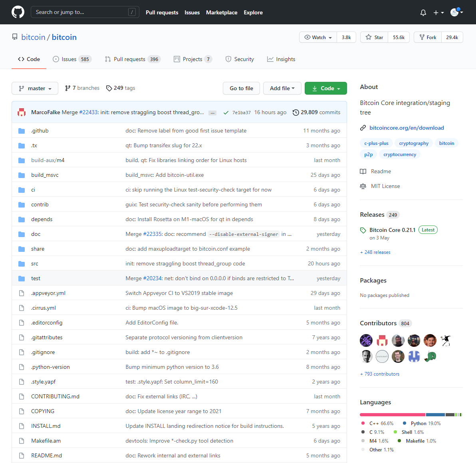
Task: Click Issues in the top navigation
Action: click(192, 12)
